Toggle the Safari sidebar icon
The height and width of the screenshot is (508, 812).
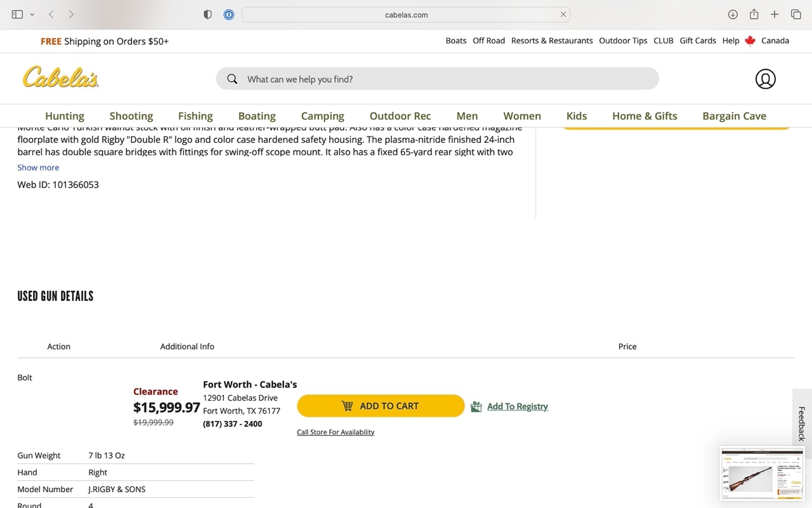click(x=17, y=14)
